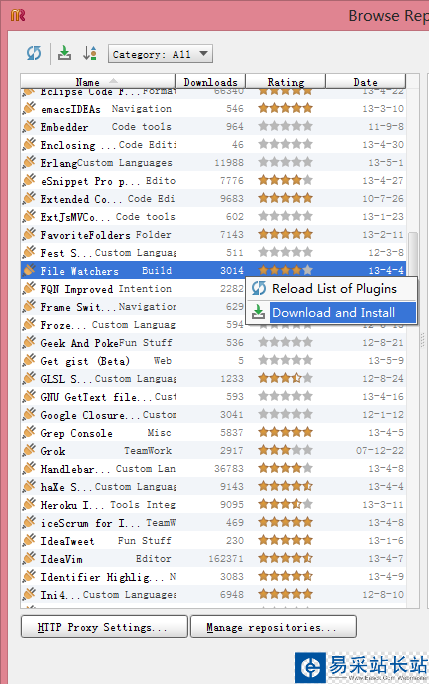Select the haXe S... plugin name

click(66, 487)
